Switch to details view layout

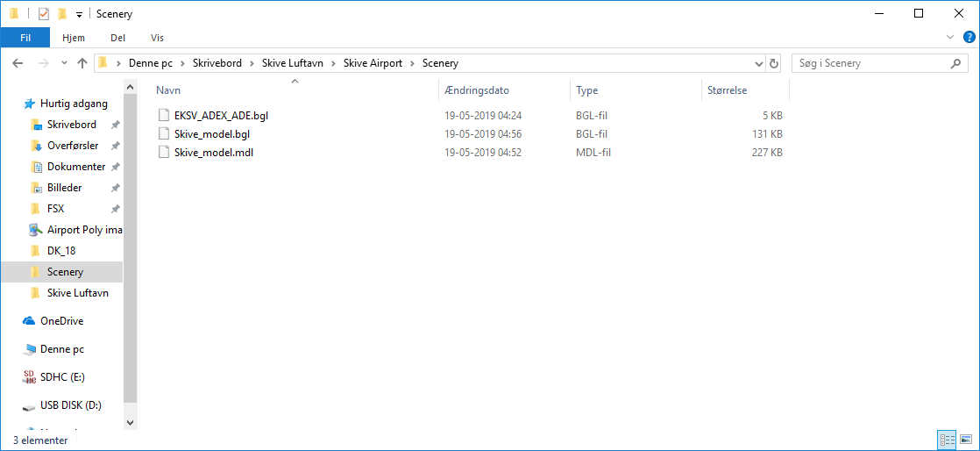click(x=946, y=440)
